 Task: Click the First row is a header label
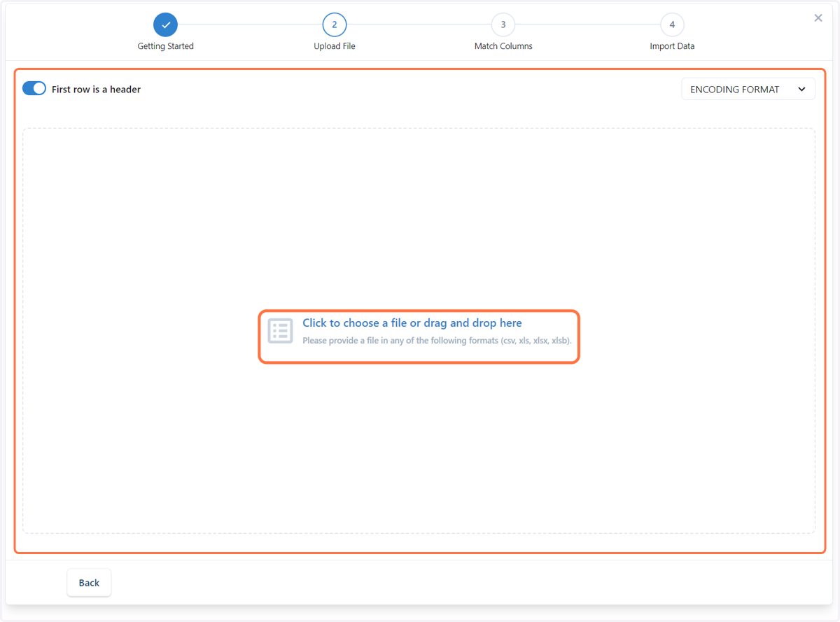[x=96, y=90]
